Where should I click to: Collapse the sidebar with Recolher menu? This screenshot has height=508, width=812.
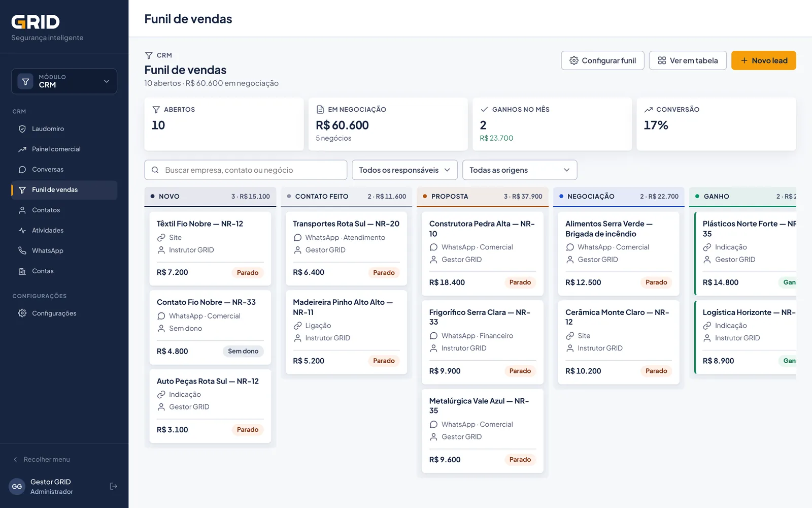pyautogui.click(x=42, y=460)
